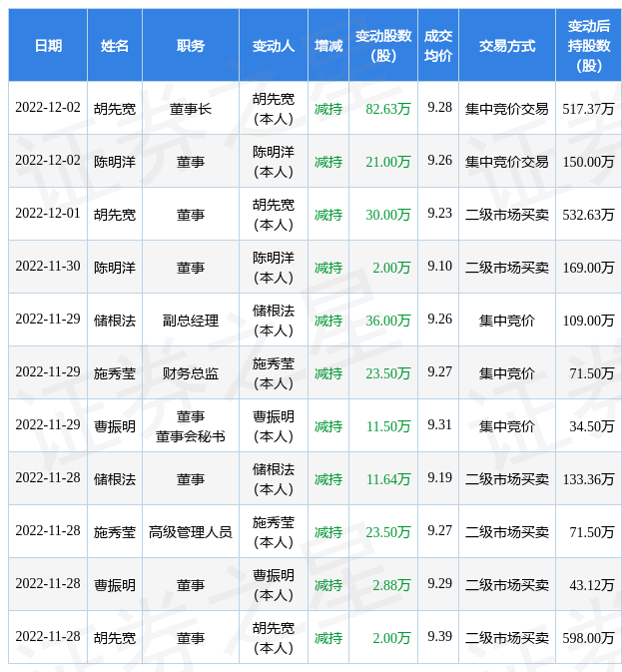Click the 9.28 average price cell
This screenshot has width=622, height=672.
tap(439, 107)
